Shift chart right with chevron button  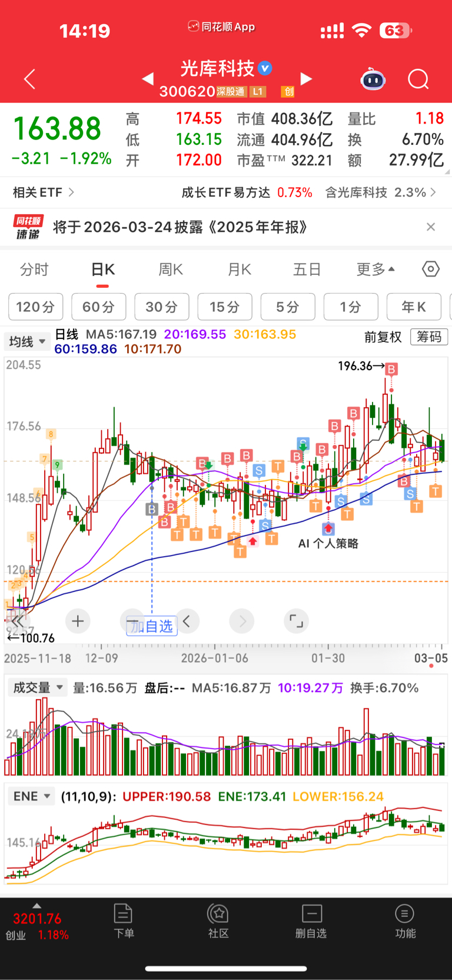[242, 621]
